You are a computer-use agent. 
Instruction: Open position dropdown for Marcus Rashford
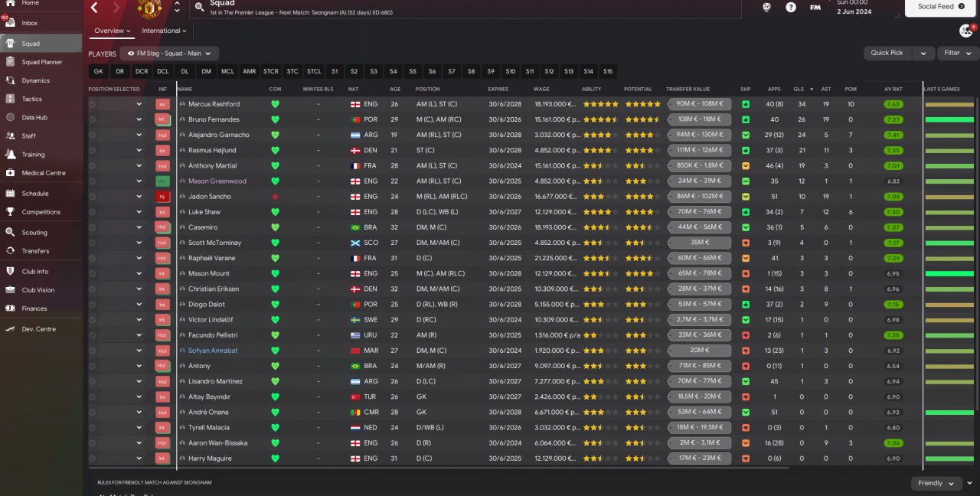[x=139, y=104]
